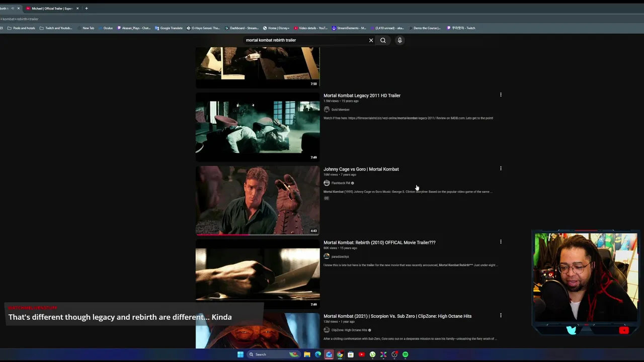The image size is (644, 362).
Task: Click ClipZone: High Octane Hits channel name
Action: (349, 330)
